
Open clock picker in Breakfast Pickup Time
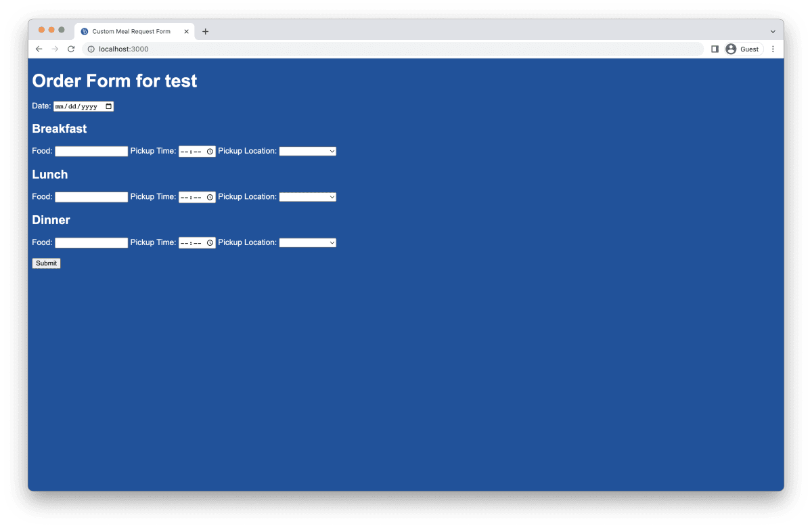(x=210, y=152)
